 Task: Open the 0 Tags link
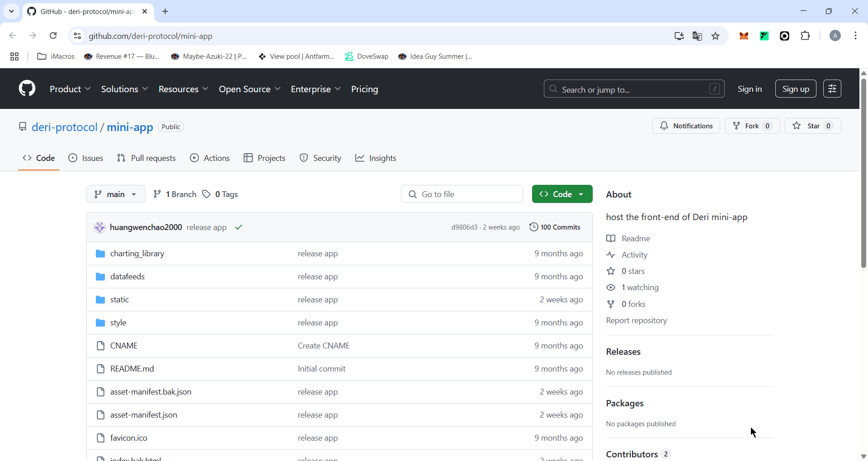point(220,194)
